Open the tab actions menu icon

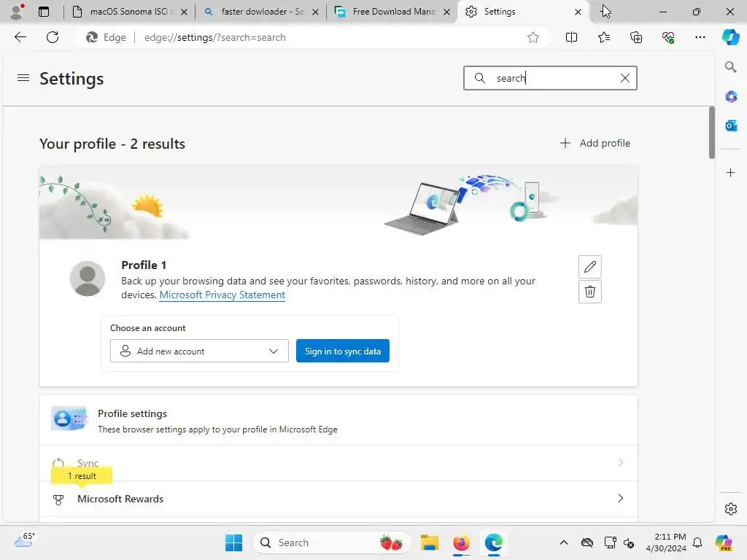click(x=44, y=12)
